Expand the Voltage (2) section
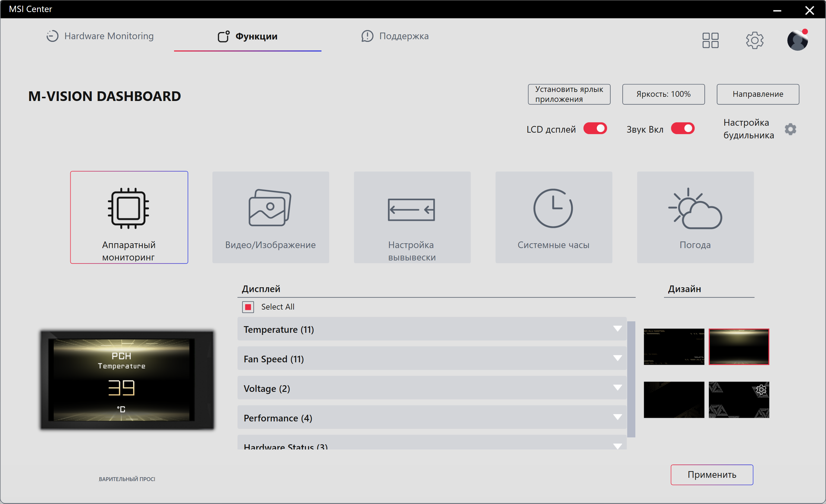Image resolution: width=826 pixels, height=504 pixels. 432,388
